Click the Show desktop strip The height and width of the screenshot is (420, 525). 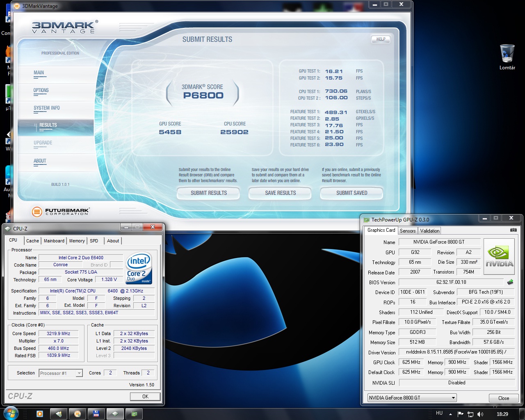pos(522,414)
